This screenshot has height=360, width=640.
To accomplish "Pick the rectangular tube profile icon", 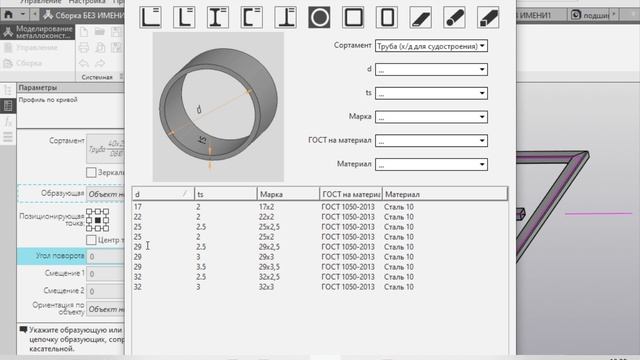I will (387, 18).
